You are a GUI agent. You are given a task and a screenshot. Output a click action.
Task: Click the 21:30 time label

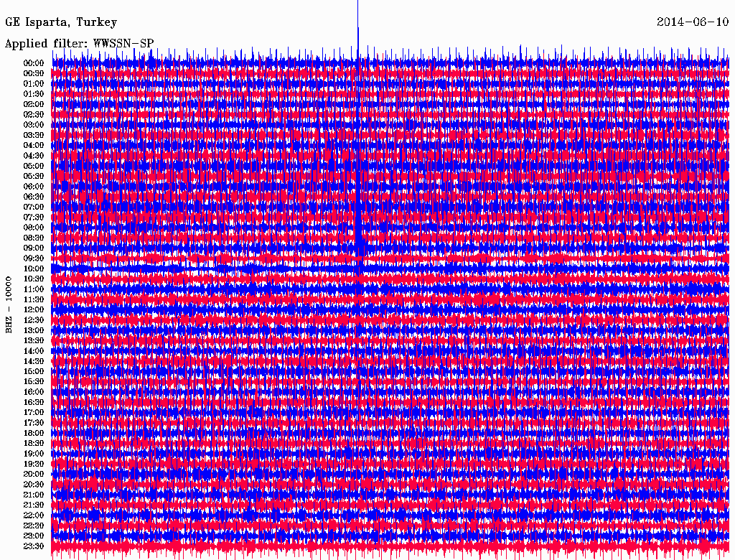click(x=34, y=505)
